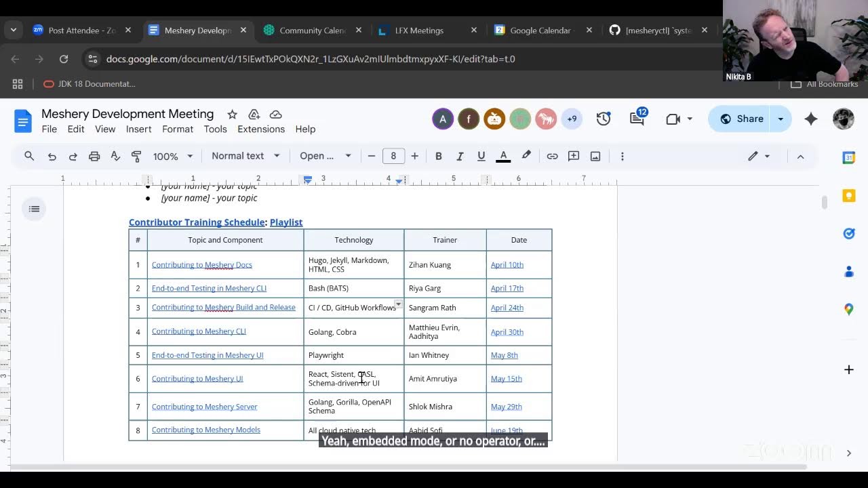Switch to the Community Calendar tab
Screen dimensions: 868x488
tap(312, 30)
